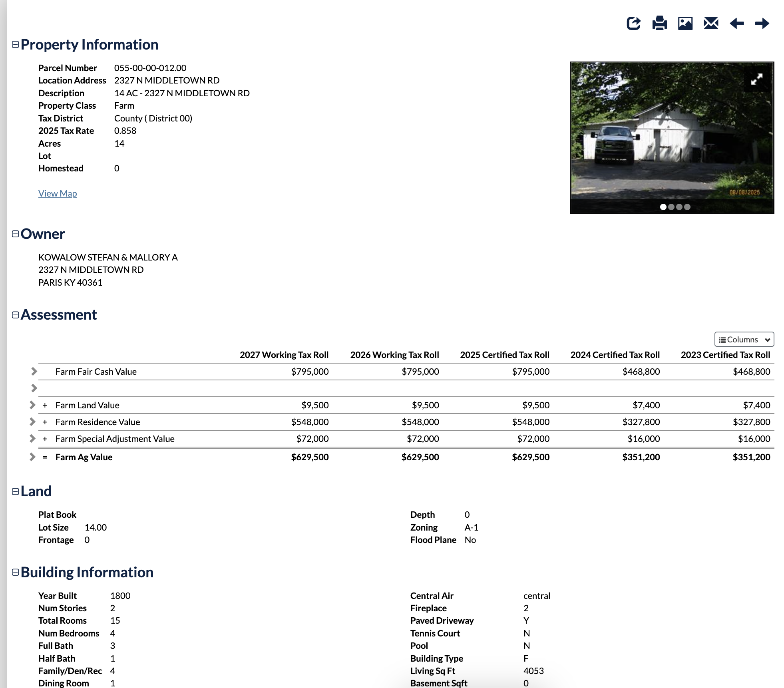Click the share/export icon
This screenshot has height=688, width=784.
pos(634,23)
